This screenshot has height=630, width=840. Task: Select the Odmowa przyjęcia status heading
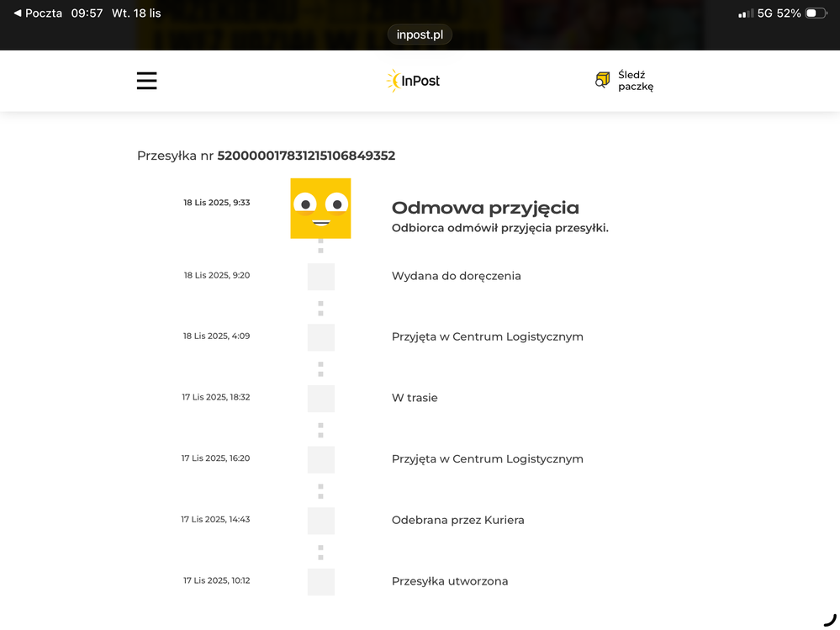coord(485,208)
